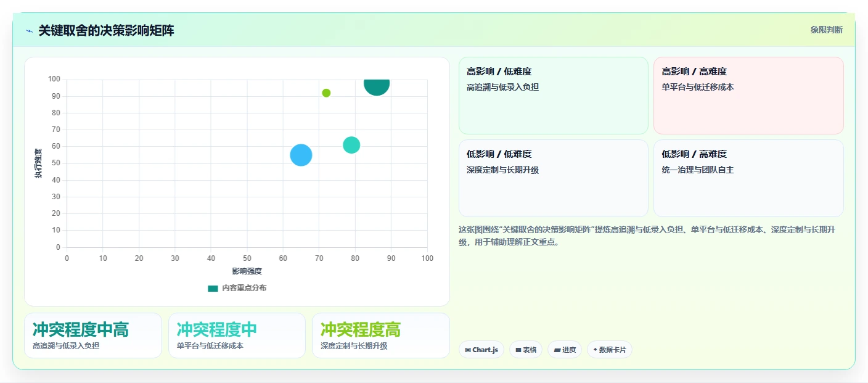Screen dimensions: 868x383
Task: Click the icon inside the 表格 chip
Action: click(x=518, y=350)
